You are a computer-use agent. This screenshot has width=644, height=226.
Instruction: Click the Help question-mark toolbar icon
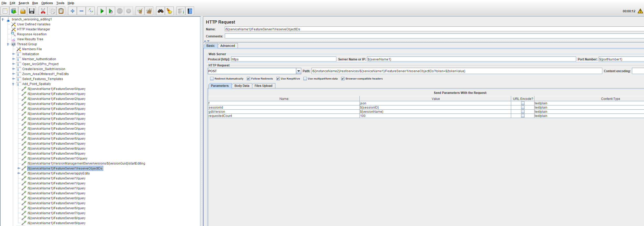point(190,11)
